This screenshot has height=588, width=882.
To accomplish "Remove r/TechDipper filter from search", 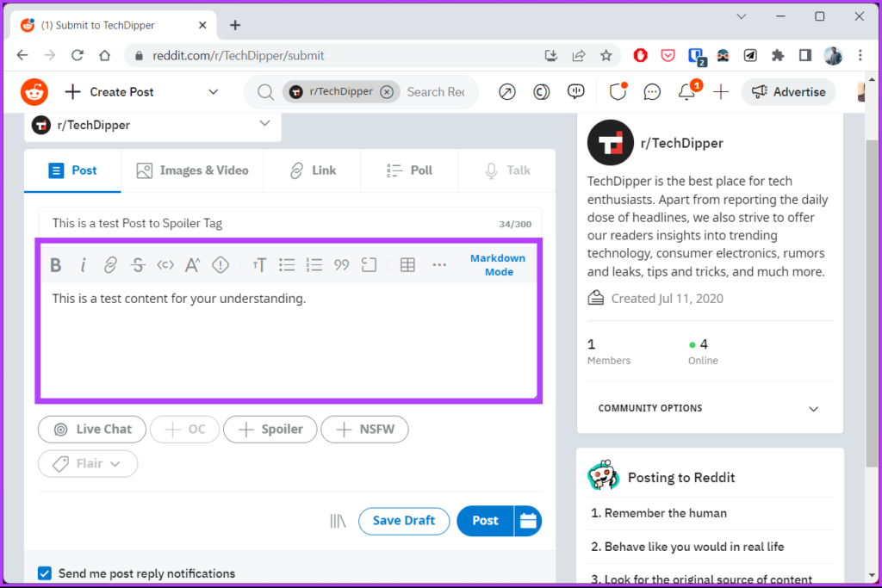I will (x=387, y=91).
